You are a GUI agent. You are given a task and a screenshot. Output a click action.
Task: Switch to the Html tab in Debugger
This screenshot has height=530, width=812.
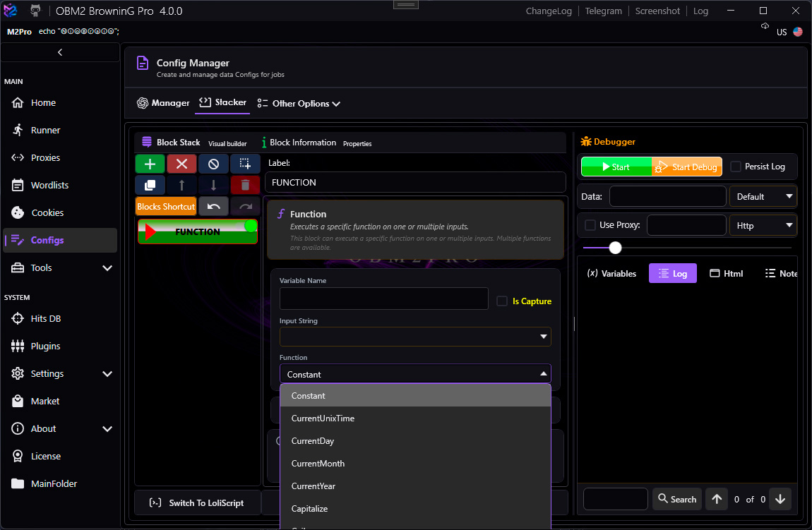726,273
